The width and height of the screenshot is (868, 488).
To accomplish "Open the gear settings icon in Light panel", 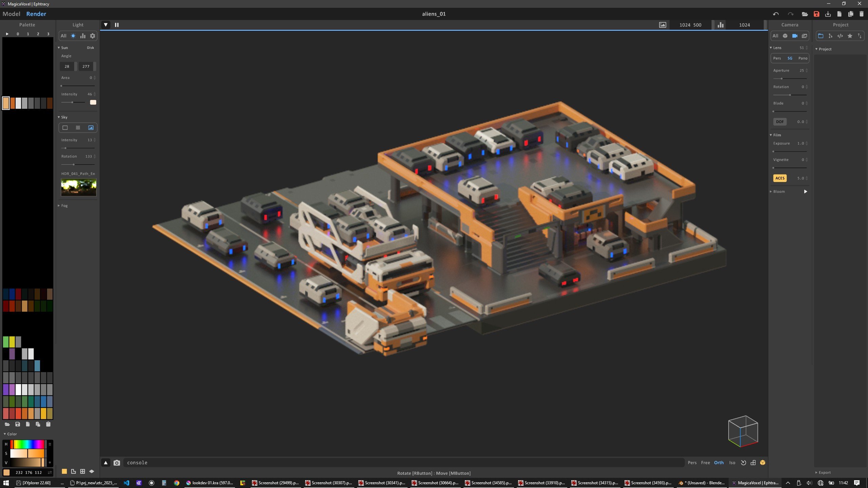I will [x=93, y=36].
